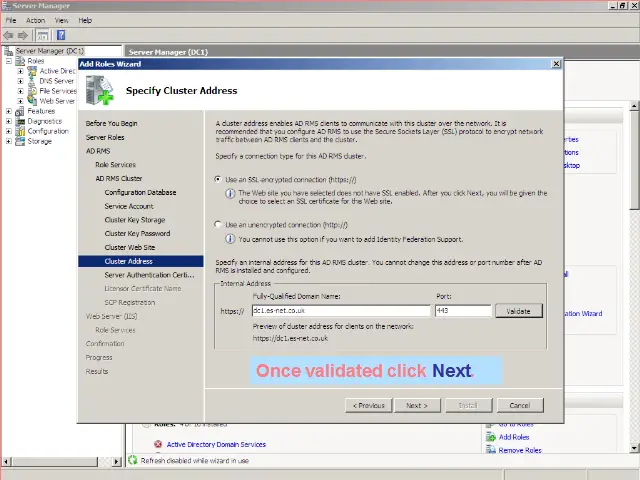The height and width of the screenshot is (480, 640).
Task: Click the Port number field
Action: pyautogui.click(x=462, y=311)
